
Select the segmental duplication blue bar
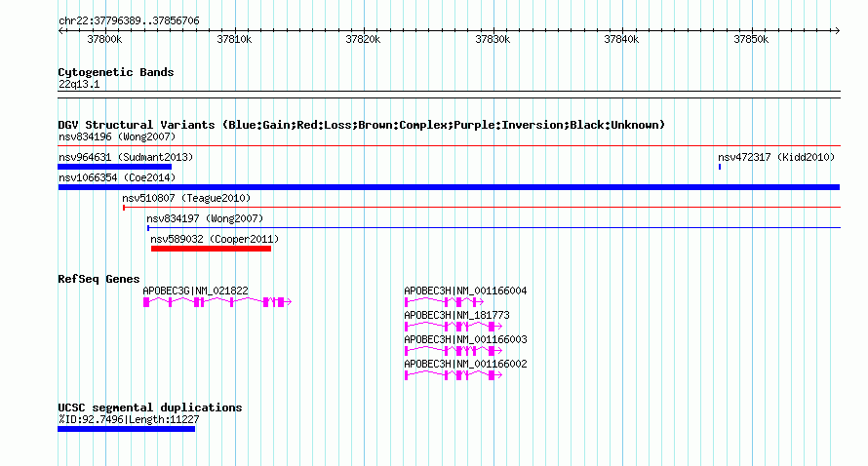pos(126,429)
